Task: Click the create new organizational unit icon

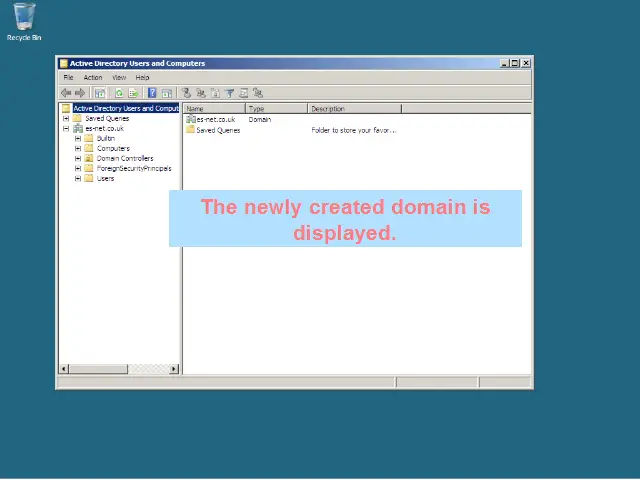Action: 215,93
